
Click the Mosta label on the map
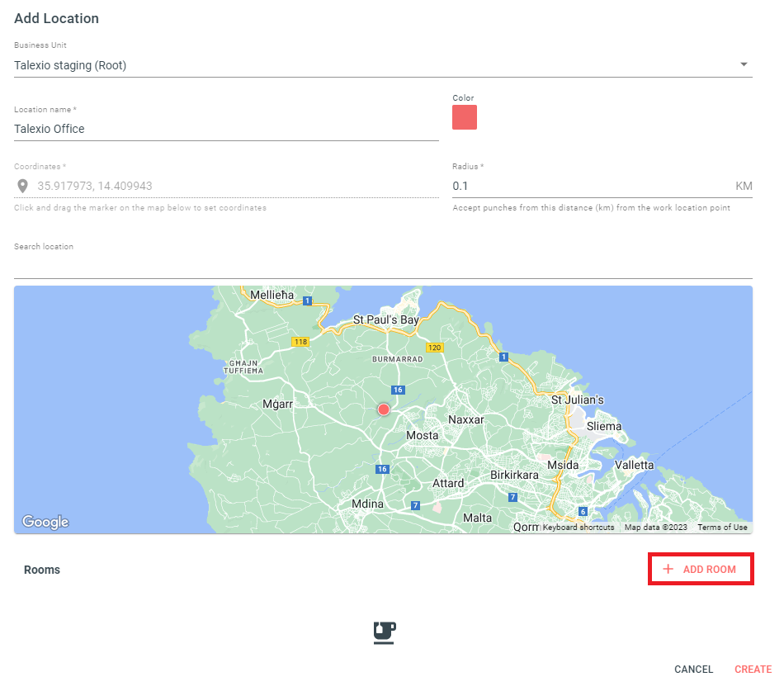tap(422, 435)
